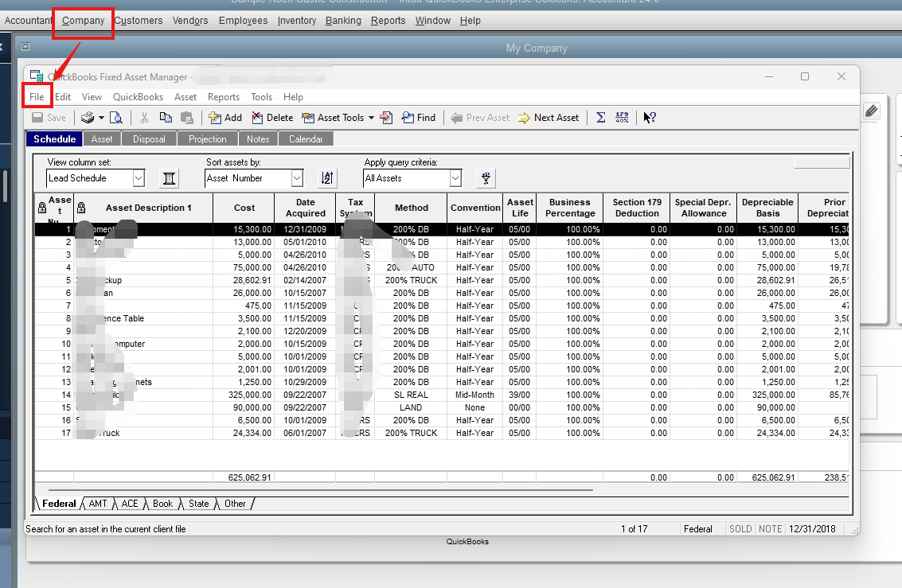Click the query filter funnel icon
Image resolution: width=902 pixels, height=588 pixels.
click(x=486, y=178)
